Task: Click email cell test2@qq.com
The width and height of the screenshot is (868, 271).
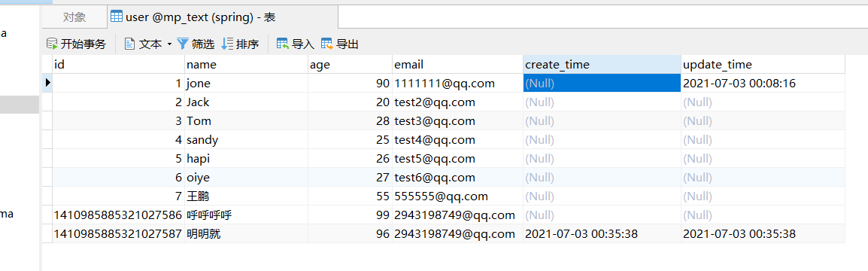Action: click(x=457, y=102)
